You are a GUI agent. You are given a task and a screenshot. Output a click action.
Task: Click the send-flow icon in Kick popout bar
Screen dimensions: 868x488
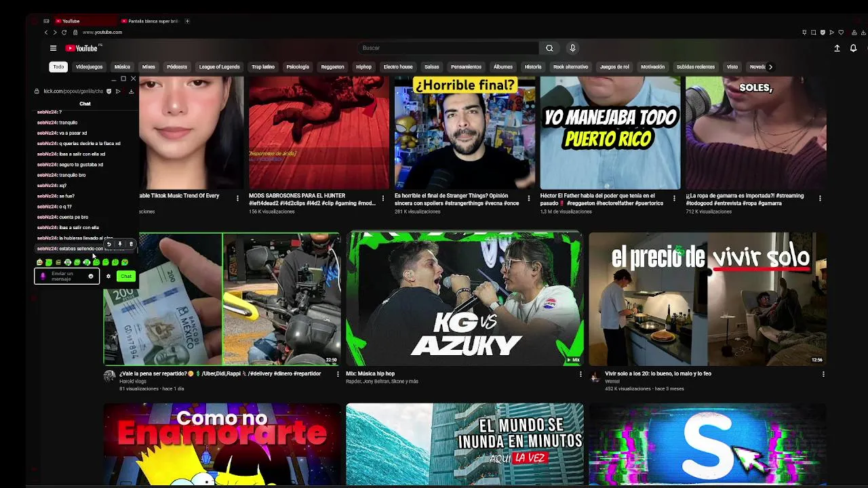tap(118, 91)
